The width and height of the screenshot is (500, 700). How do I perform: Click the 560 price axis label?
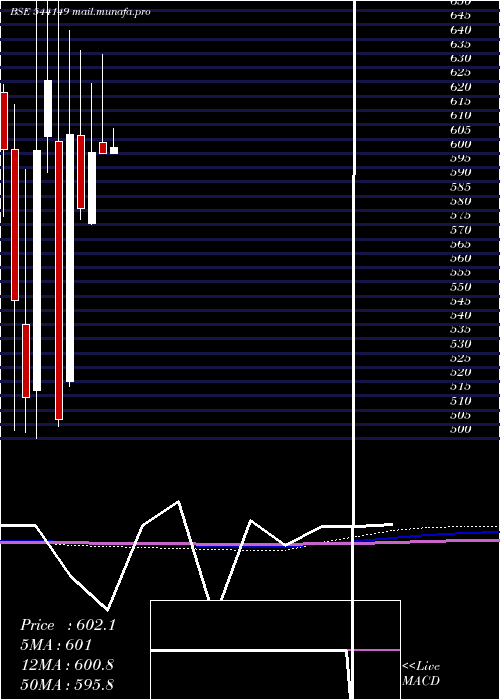(x=460, y=258)
